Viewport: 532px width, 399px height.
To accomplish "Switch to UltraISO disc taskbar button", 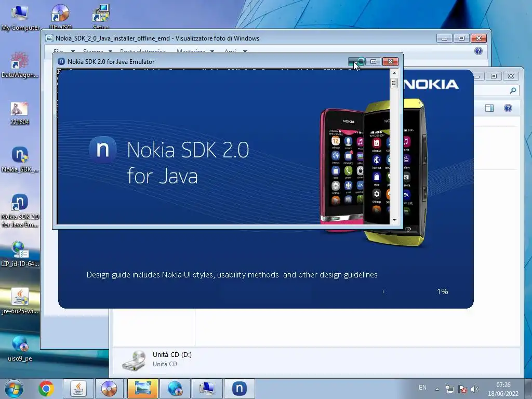I will [109, 389].
